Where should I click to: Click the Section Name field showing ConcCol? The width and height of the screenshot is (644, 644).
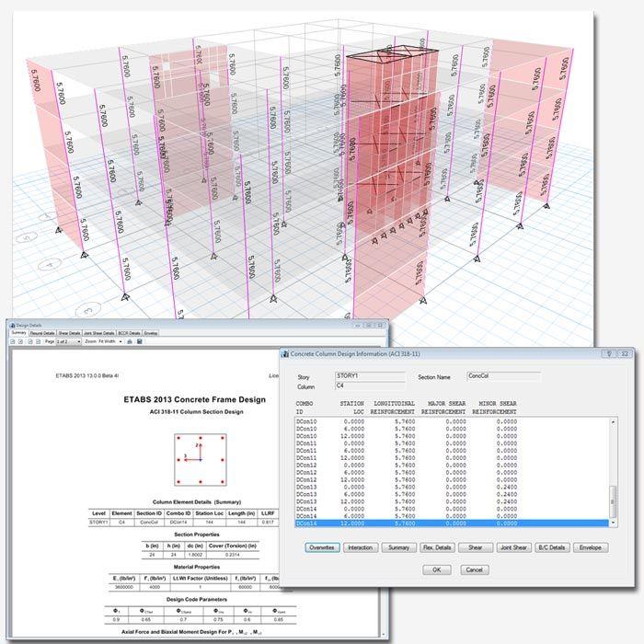coord(503,376)
